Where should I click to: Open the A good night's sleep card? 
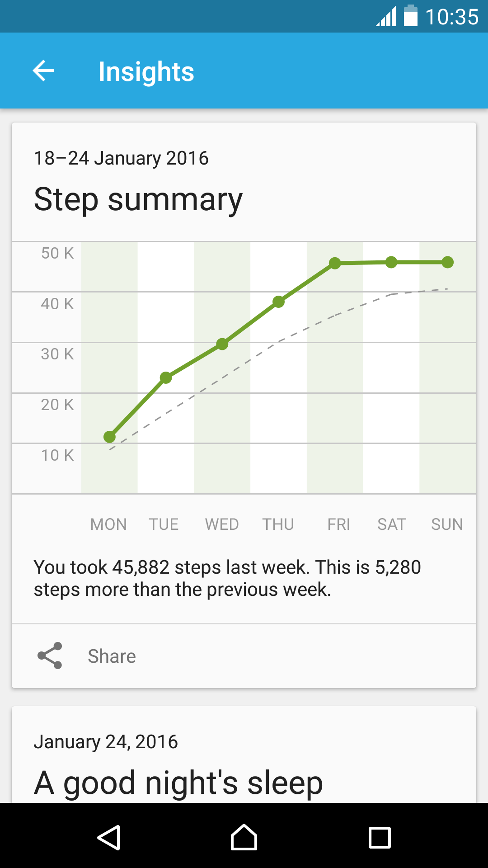point(244,755)
